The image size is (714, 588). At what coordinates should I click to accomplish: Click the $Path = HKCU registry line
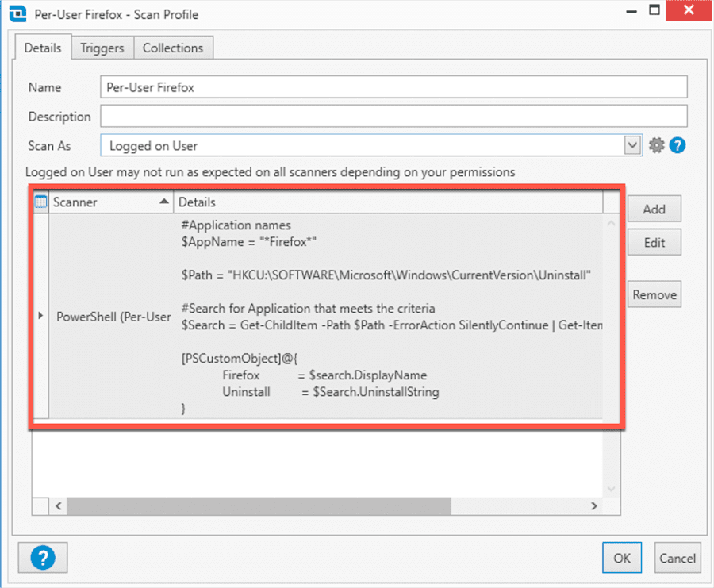coord(386,275)
